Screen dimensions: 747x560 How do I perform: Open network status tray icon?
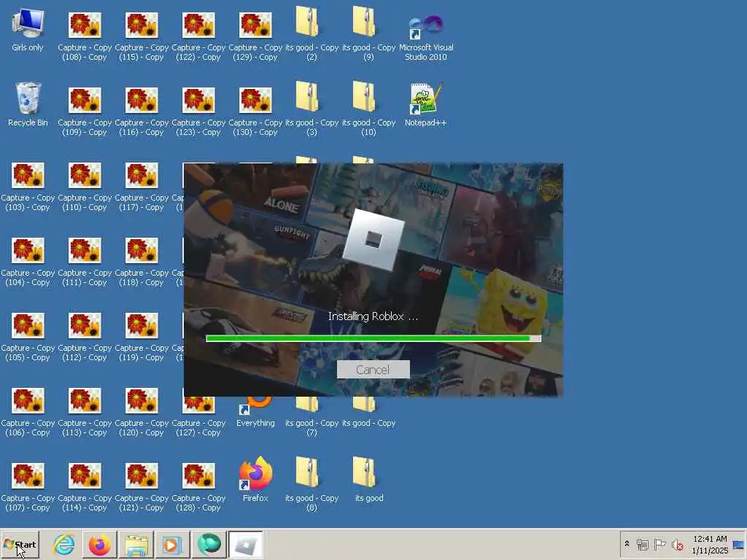[643, 544]
